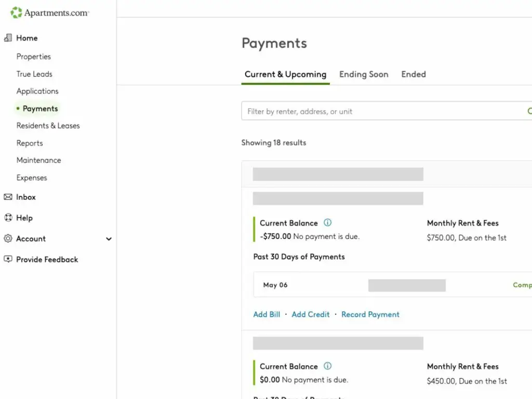This screenshot has width=532, height=399.
Task: Click the 'Showing 18 results' text
Action: [x=274, y=143]
